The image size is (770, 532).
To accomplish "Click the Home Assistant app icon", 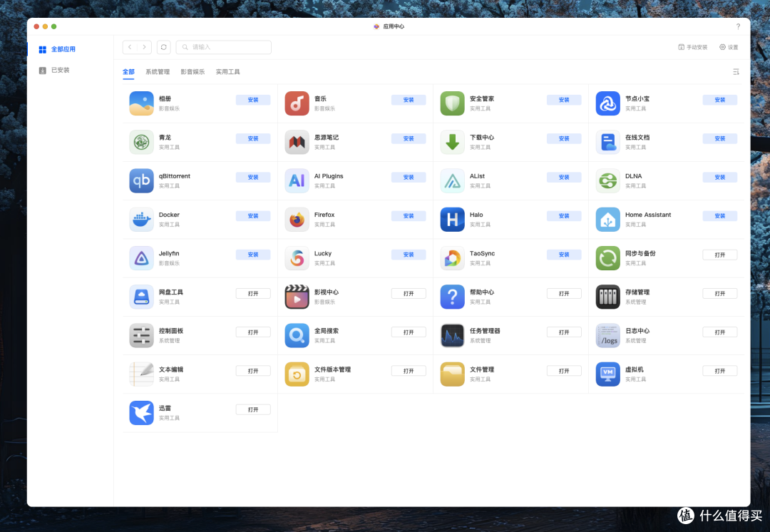I will [608, 220].
